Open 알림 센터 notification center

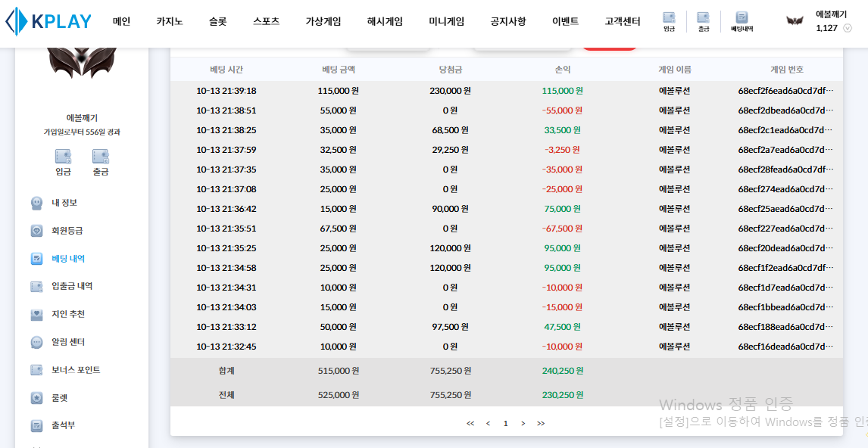(68, 342)
